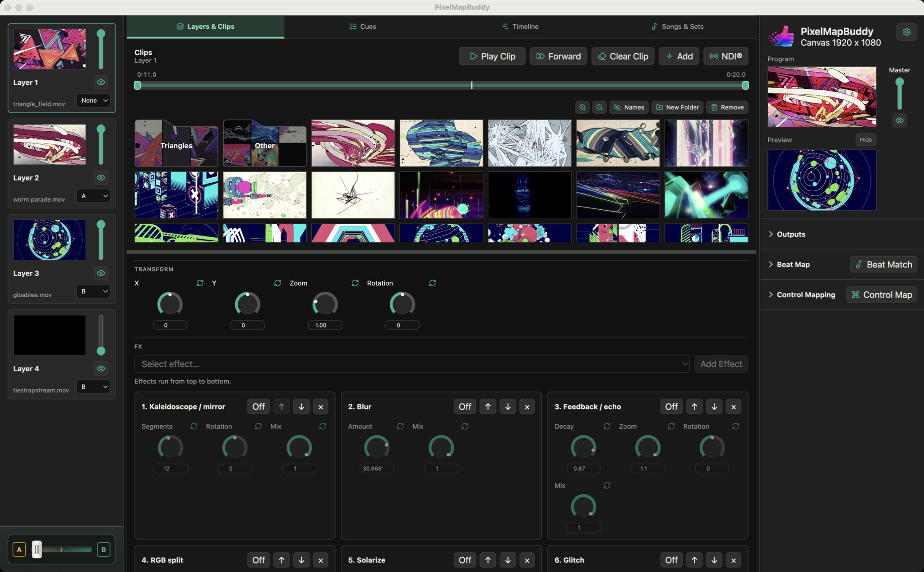Click the Layer 1 opacity slider
Viewport: 924px width, 572px height.
click(x=101, y=50)
